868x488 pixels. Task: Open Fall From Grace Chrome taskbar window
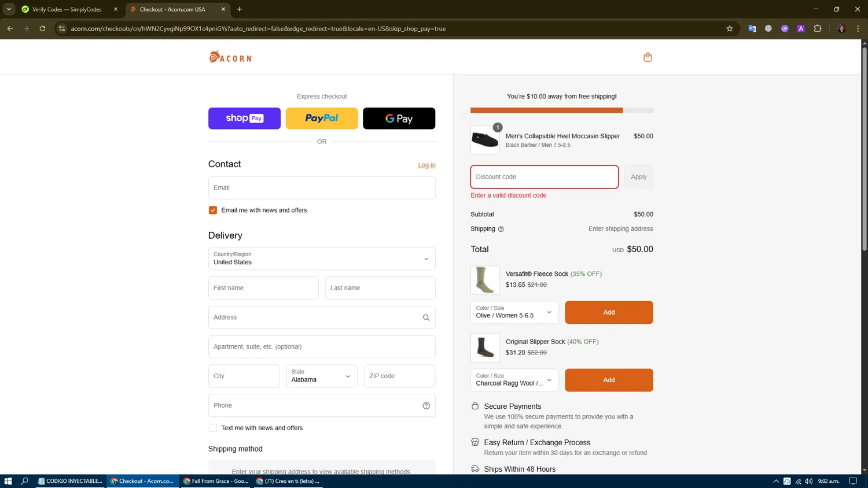point(216,481)
